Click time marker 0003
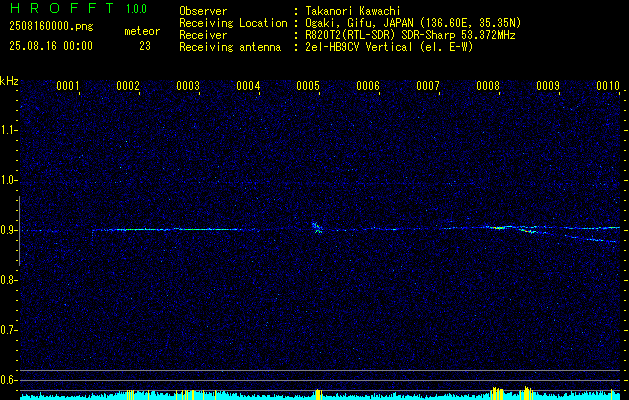 (x=188, y=85)
